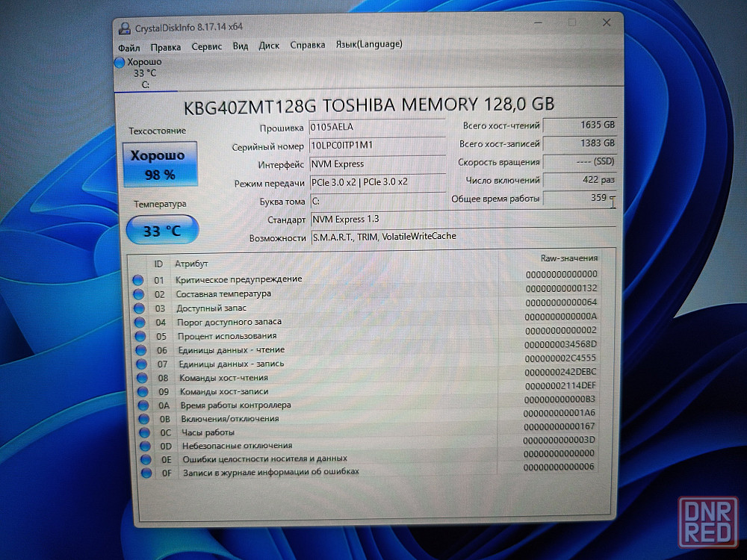
Task: Click the ID column header
Action: (x=158, y=264)
